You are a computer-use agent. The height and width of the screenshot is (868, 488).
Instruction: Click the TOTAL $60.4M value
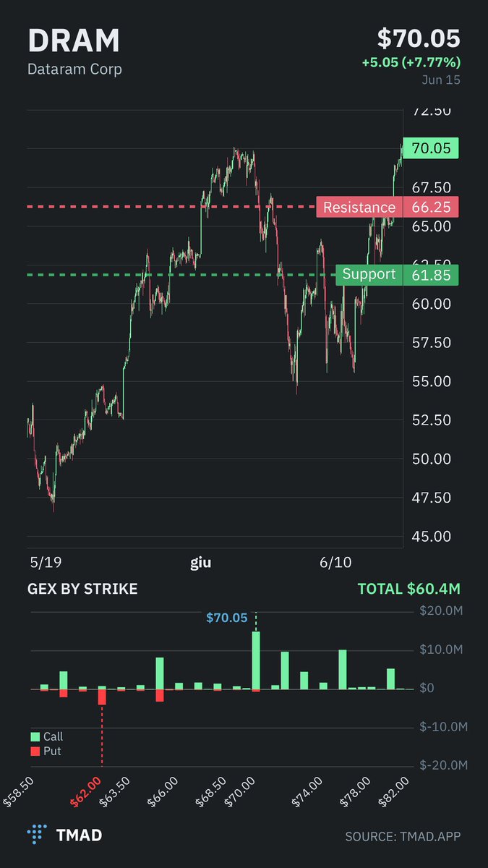[x=409, y=590]
